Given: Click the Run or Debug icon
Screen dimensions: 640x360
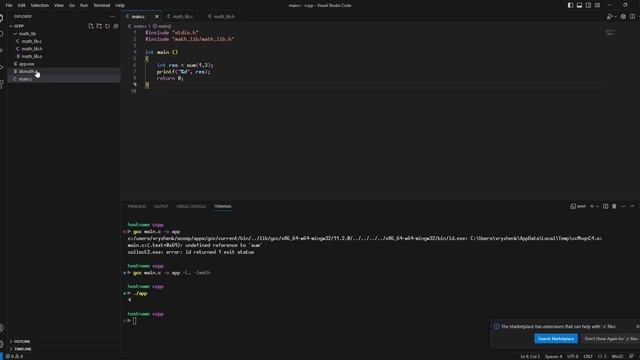Looking at the screenshot, I should click(x=609, y=16).
